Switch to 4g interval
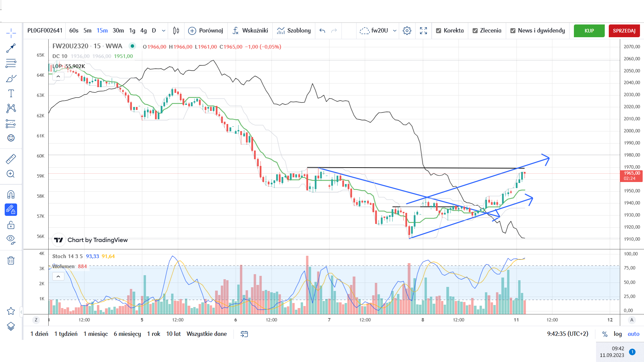Screen dimensions: 644x362 (144, 31)
